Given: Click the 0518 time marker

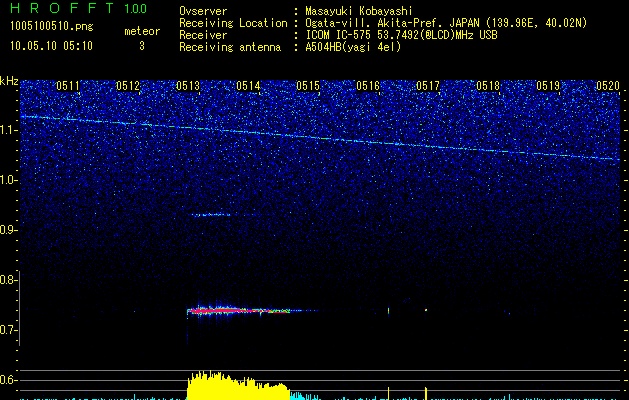Looking at the screenshot, I should coord(488,86).
